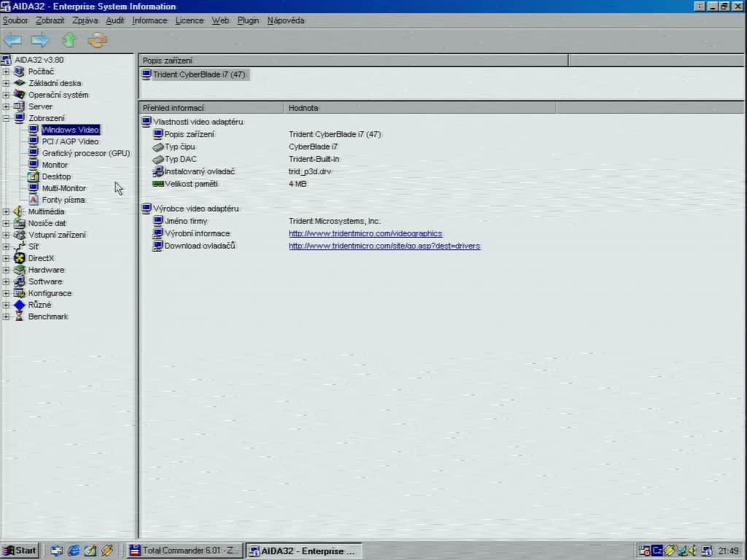747x560 pixels.
Task: Select PCI / AGP Video tree item
Action: pyautogui.click(x=70, y=141)
